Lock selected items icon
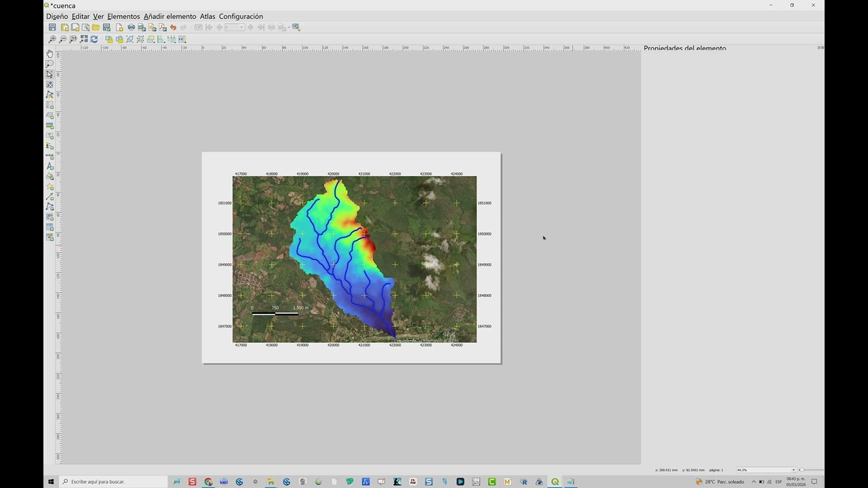The image size is (868, 488). [109, 39]
